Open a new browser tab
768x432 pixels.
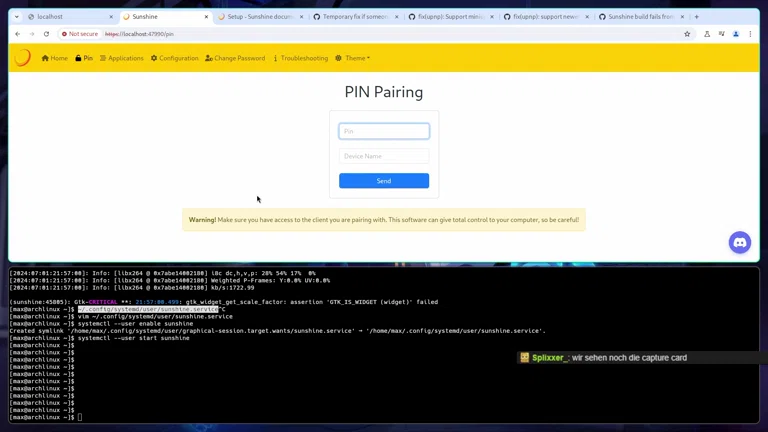click(x=696, y=17)
